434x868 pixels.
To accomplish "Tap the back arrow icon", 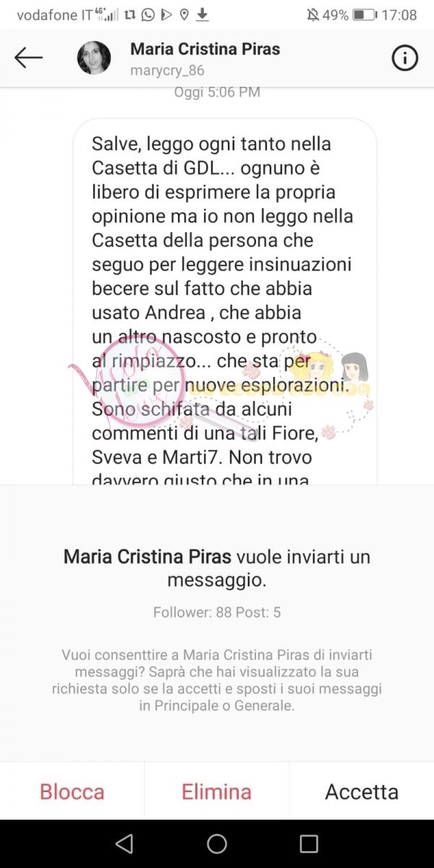I will coord(28,58).
